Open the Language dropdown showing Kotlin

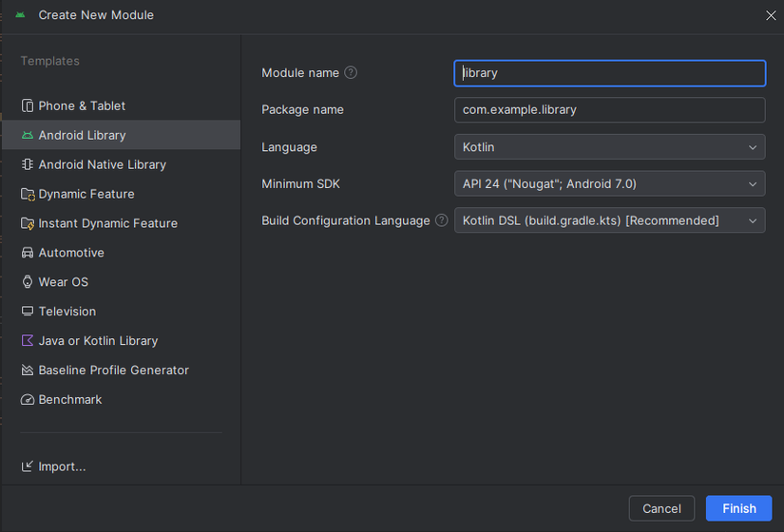609,147
